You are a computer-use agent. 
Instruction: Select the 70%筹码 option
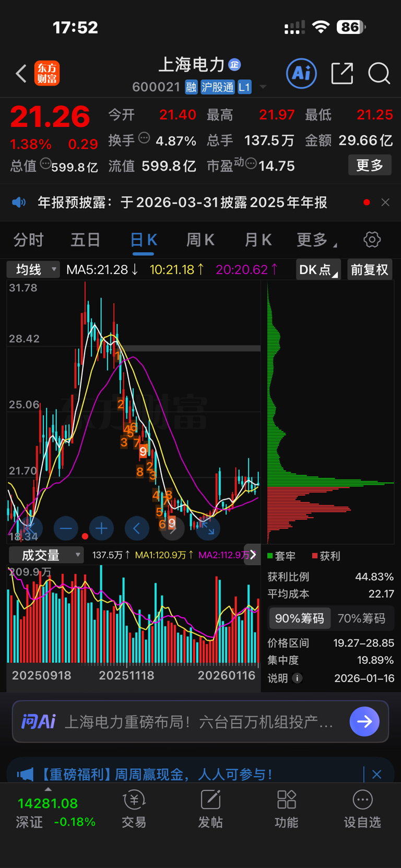point(361,619)
